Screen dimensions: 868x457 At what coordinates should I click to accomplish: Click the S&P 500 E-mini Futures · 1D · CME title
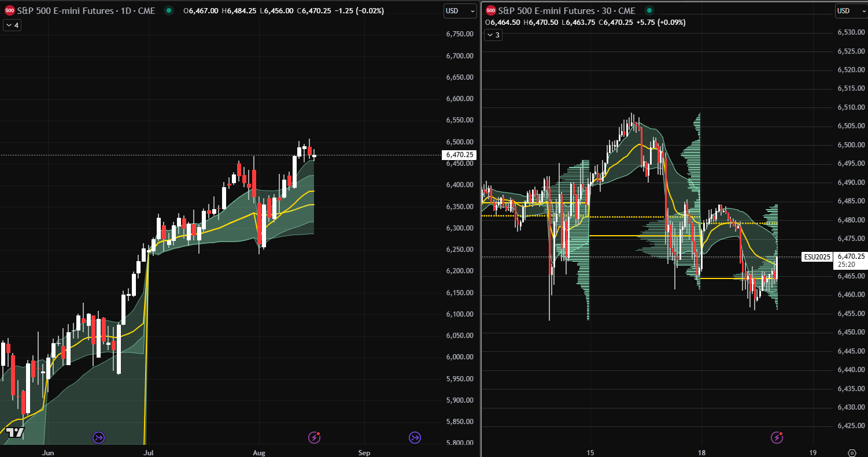[x=87, y=10]
